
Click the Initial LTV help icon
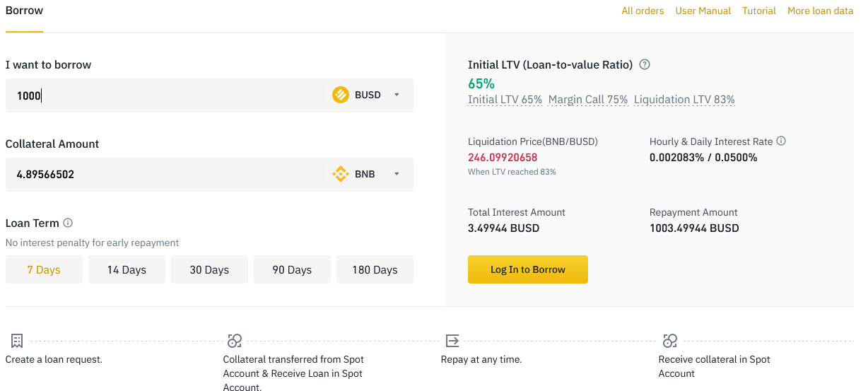(x=644, y=64)
